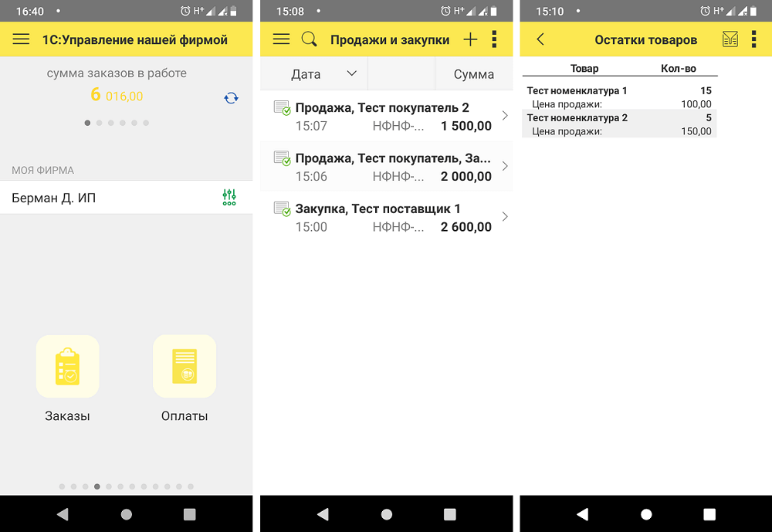Add new document with plus icon
Viewport: 772px width, 532px height.
tap(470, 39)
